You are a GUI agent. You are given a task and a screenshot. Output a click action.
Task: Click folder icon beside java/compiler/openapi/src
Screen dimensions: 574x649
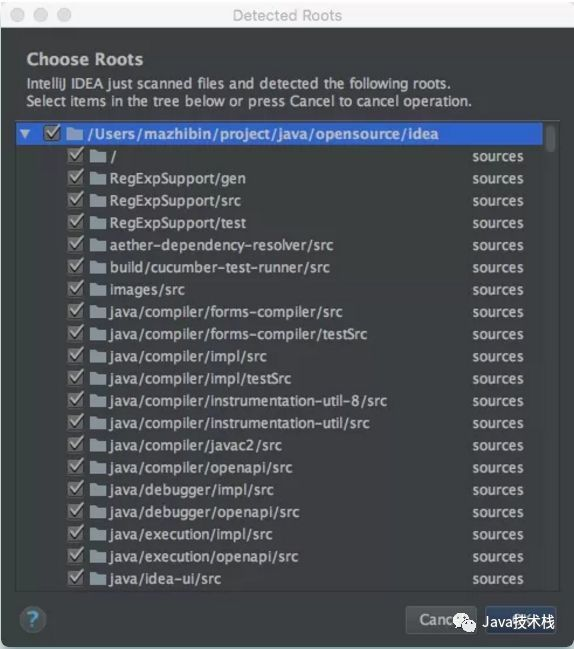click(x=98, y=468)
